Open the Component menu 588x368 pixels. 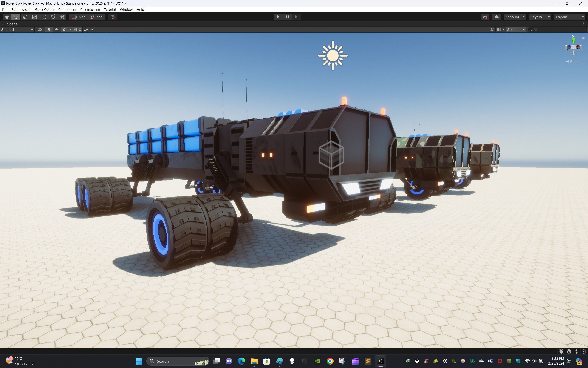tap(67, 9)
